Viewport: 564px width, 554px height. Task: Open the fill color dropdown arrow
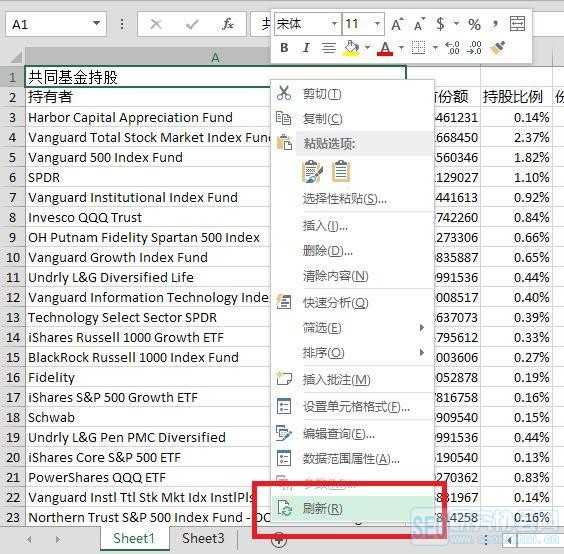coord(367,47)
